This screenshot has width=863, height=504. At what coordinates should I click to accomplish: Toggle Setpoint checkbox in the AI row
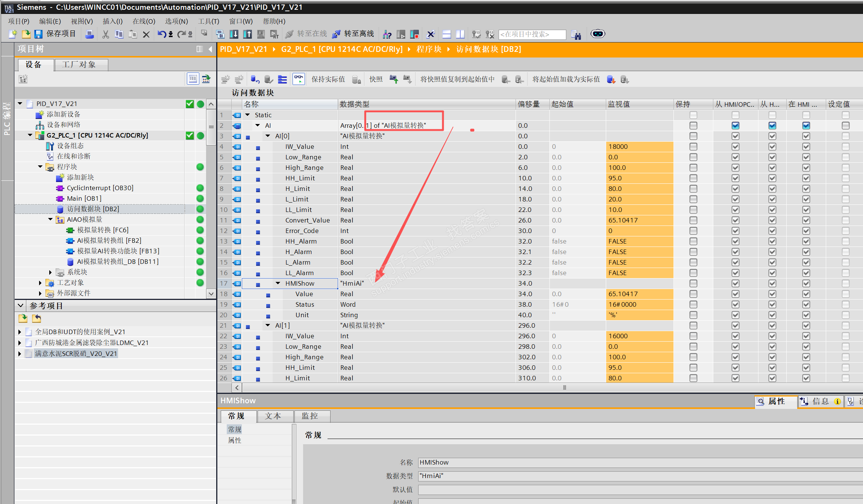click(x=845, y=126)
